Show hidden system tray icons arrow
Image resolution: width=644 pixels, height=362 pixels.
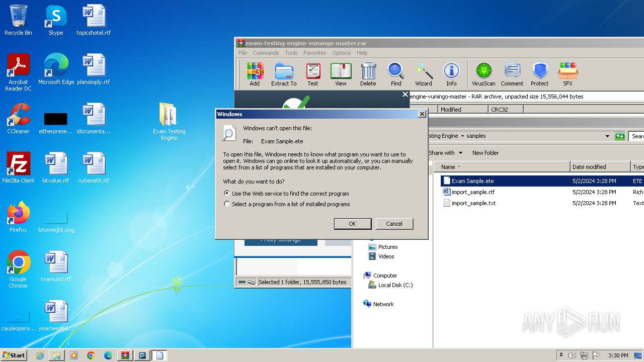pos(561,355)
